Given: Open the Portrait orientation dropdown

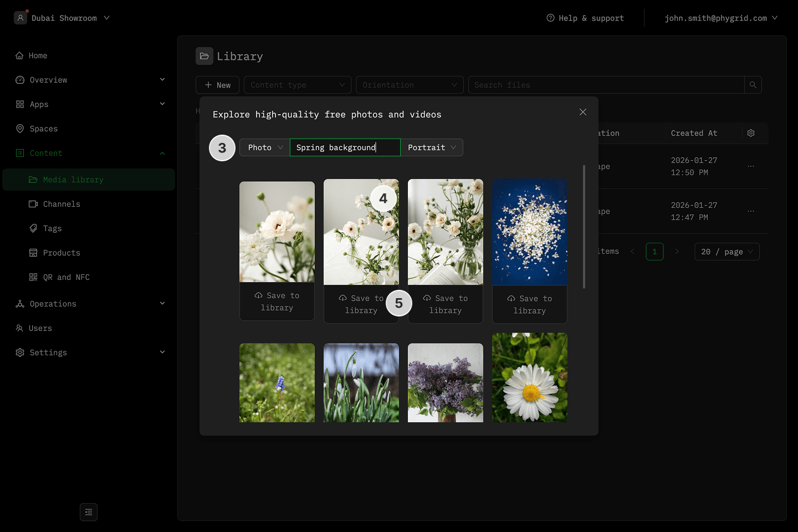Looking at the screenshot, I should coord(432,147).
